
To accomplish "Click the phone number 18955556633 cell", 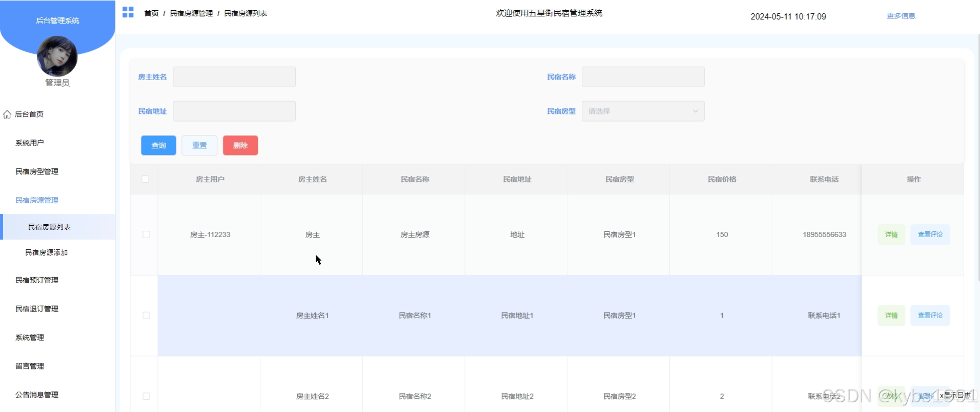I will pos(824,234).
